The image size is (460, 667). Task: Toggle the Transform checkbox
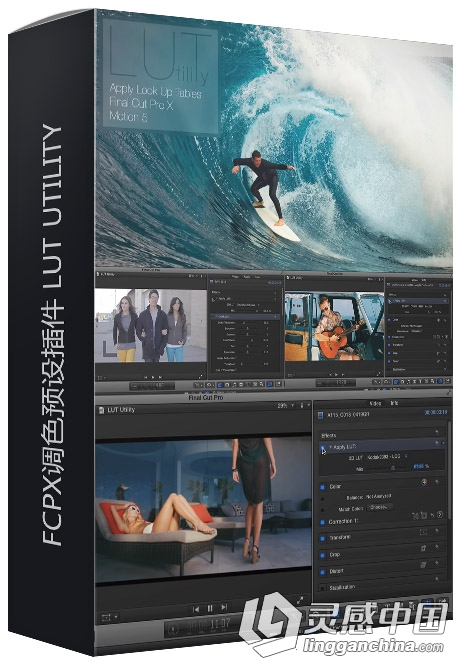pos(322,539)
